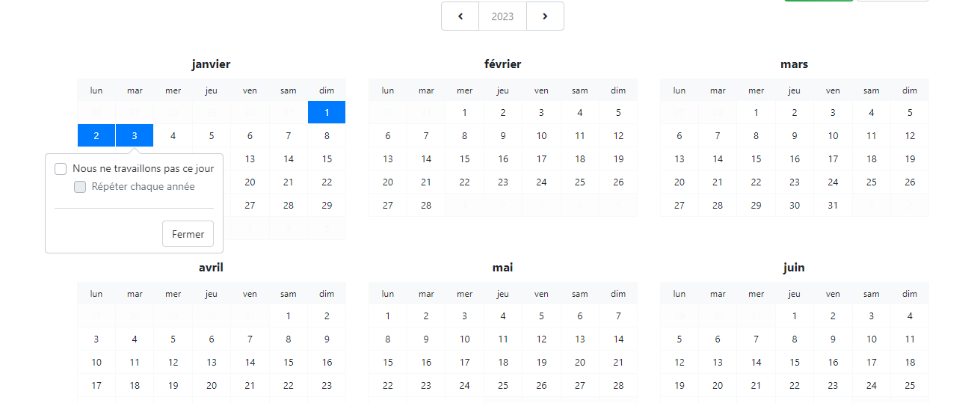980x403 pixels.
Task: Go to previous year with left chevron
Action: coord(460,16)
